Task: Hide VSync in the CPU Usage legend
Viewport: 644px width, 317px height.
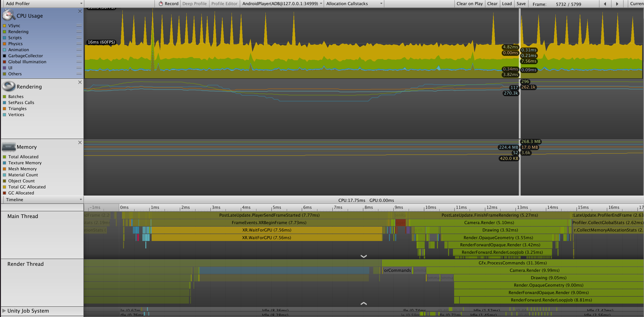Action: tap(4, 25)
